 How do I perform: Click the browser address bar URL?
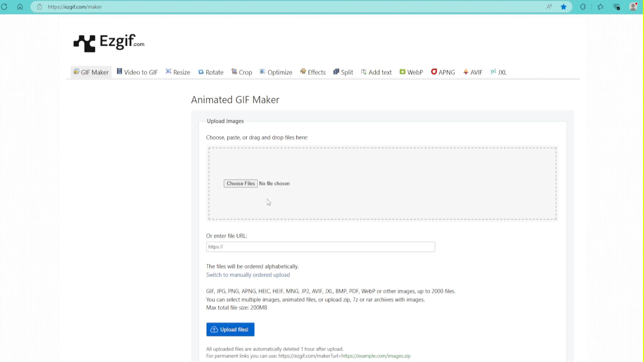74,7
